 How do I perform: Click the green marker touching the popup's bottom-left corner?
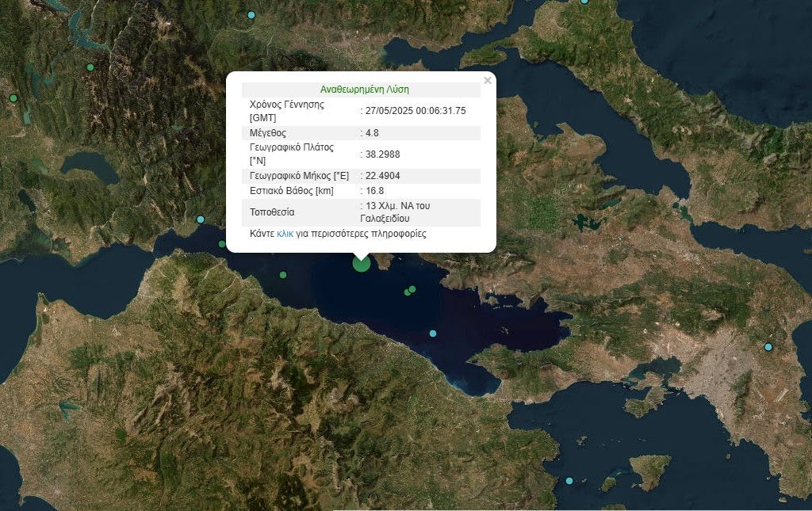223,244
